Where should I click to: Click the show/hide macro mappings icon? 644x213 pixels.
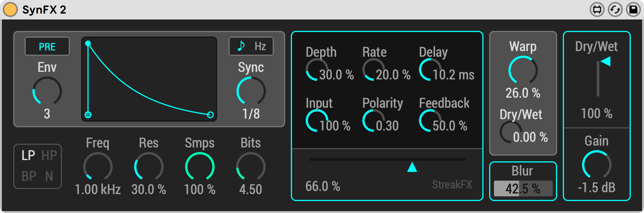(596, 9)
